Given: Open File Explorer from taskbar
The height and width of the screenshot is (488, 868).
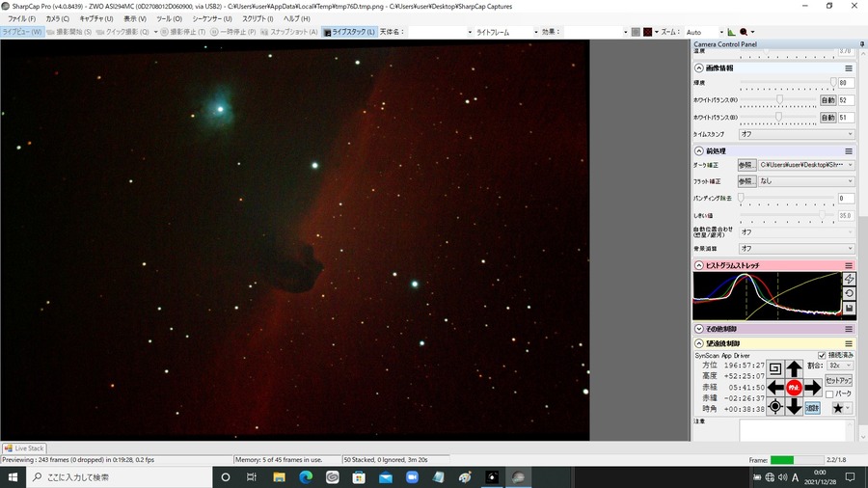Looking at the screenshot, I should coord(279,477).
